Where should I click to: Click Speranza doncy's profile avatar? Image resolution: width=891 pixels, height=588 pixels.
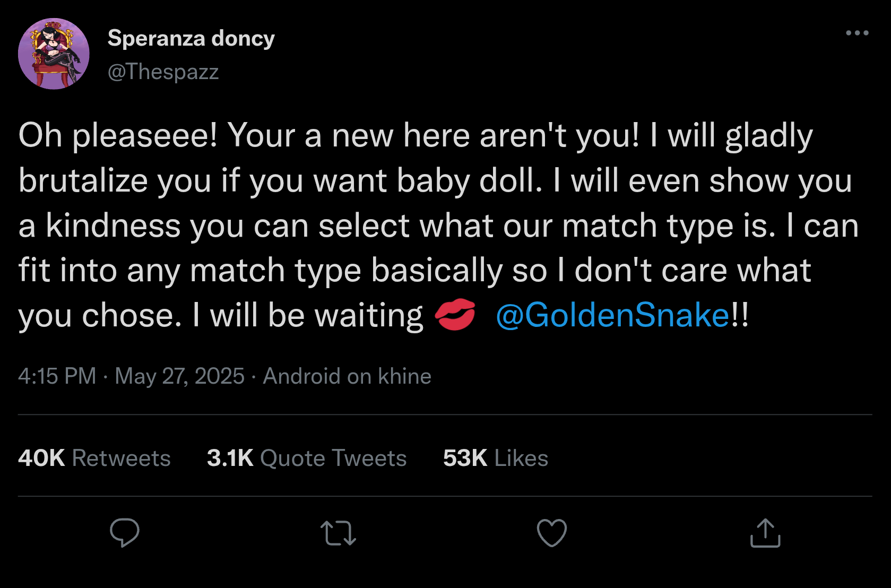point(54,54)
